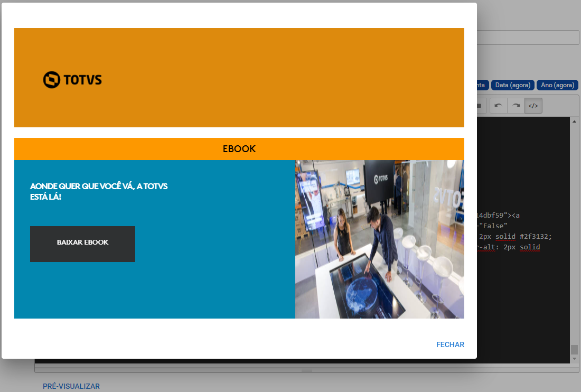Click the code editor scroll up arrow
581x392 pixels.
pyautogui.click(x=574, y=122)
